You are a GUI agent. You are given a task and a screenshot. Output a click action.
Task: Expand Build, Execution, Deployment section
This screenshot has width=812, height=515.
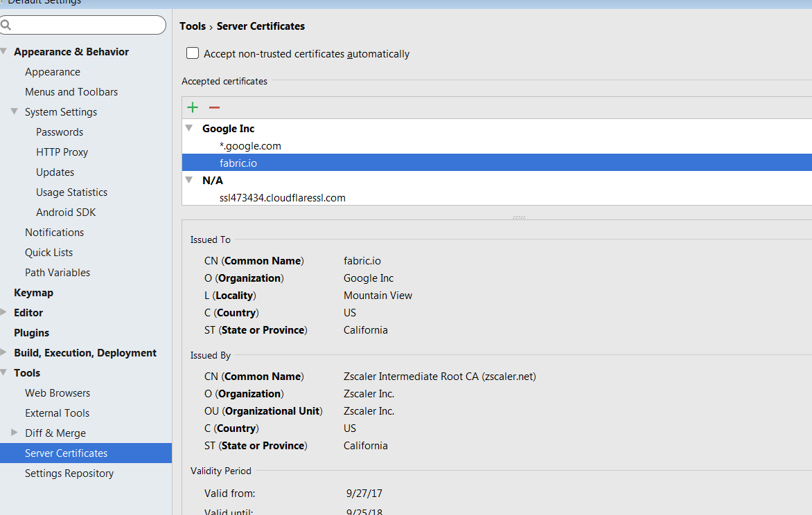click(x=3, y=352)
